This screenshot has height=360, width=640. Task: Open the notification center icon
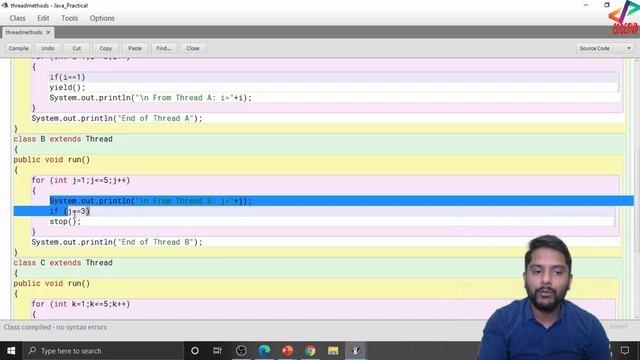(x=625, y=351)
